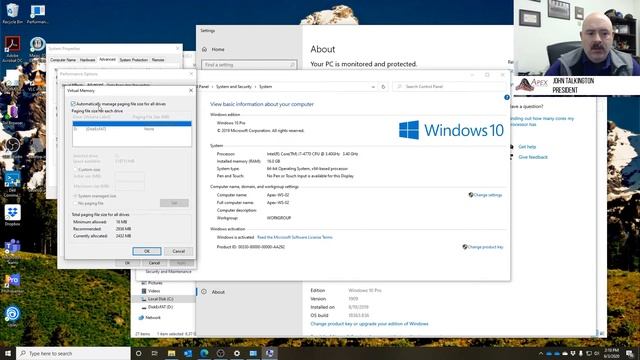Open Microsoft Edge from the taskbar
This screenshot has width=640, height=360.
pyautogui.click(x=204, y=353)
